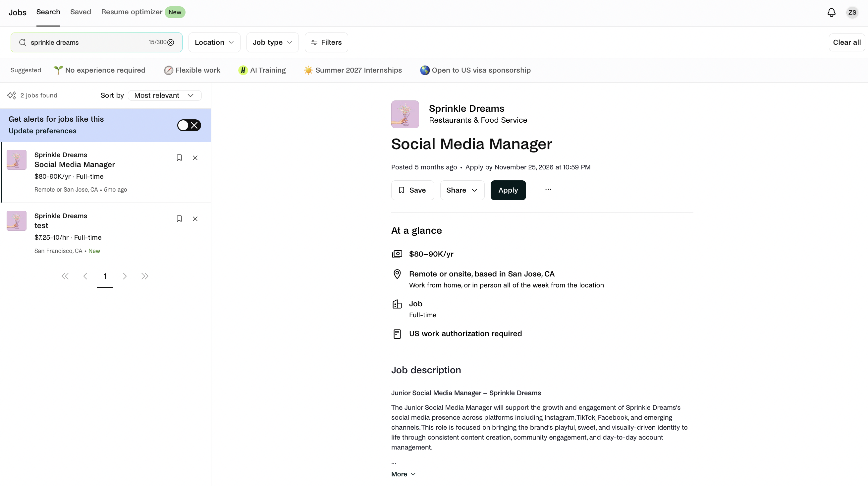Select Open to US visa sponsorship suggestion
The image size is (868, 486).
475,70
